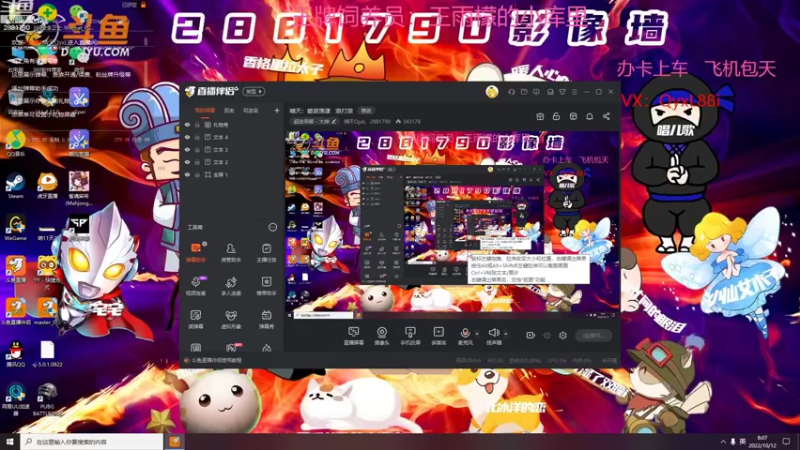Open the 主播任务 tool

266,252
